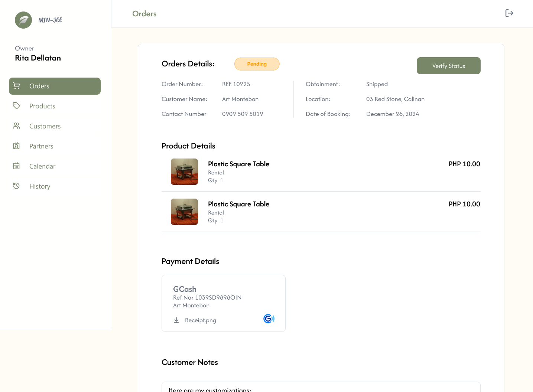Click Art Montebon in payment card
This screenshot has height=392, width=533.
click(191, 306)
